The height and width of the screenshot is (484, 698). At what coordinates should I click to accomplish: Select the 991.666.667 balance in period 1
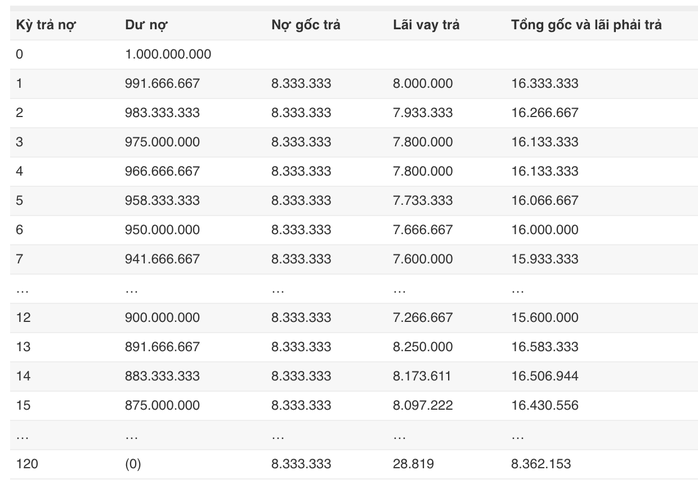point(162,83)
